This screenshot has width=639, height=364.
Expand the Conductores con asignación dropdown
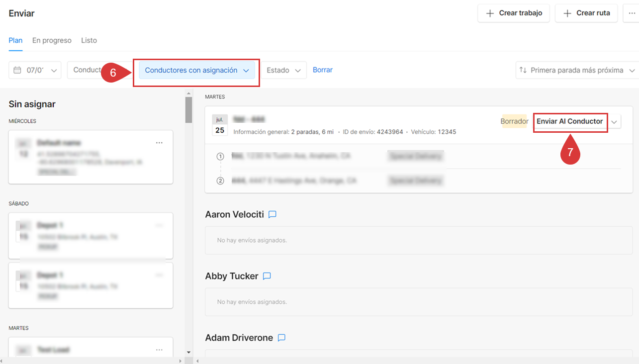[x=196, y=71]
